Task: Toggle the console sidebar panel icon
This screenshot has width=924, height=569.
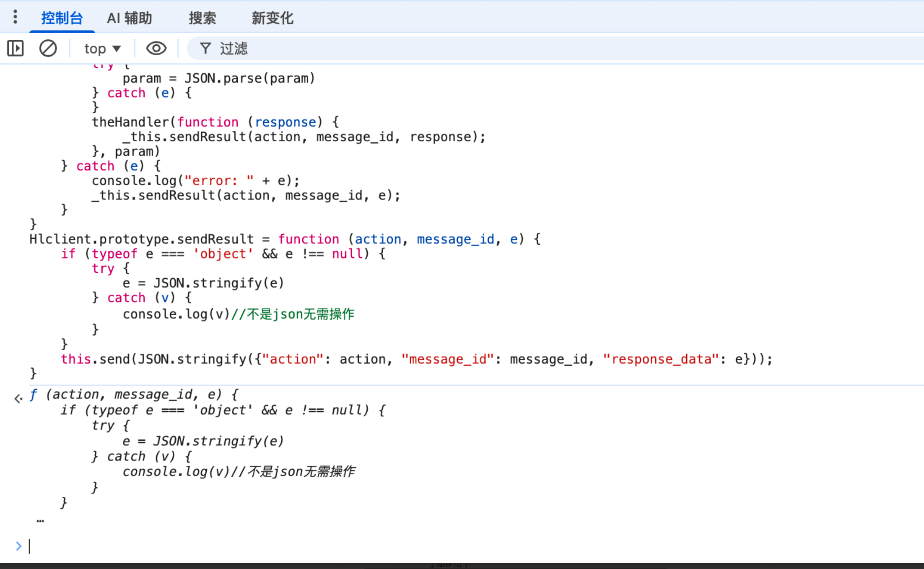Action: coord(16,48)
